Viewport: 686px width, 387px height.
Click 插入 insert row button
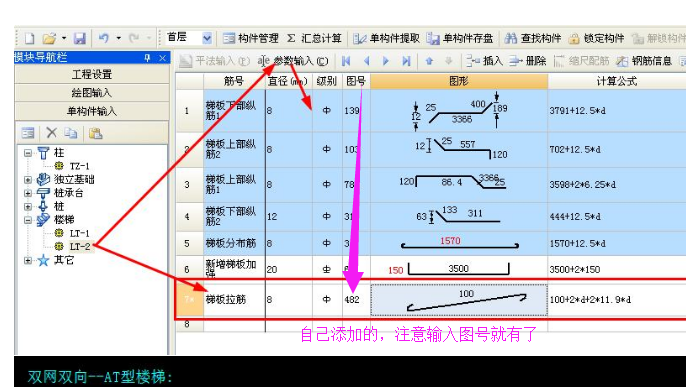tap(484, 61)
